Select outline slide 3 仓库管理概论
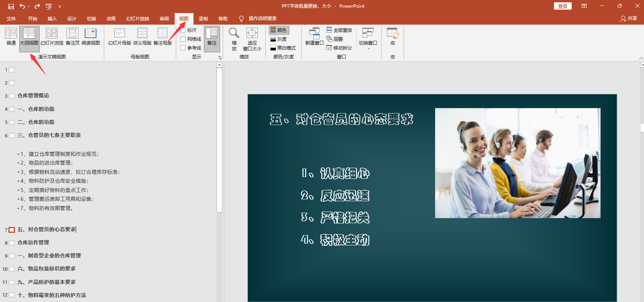The height and width of the screenshot is (302, 644). coord(33,96)
